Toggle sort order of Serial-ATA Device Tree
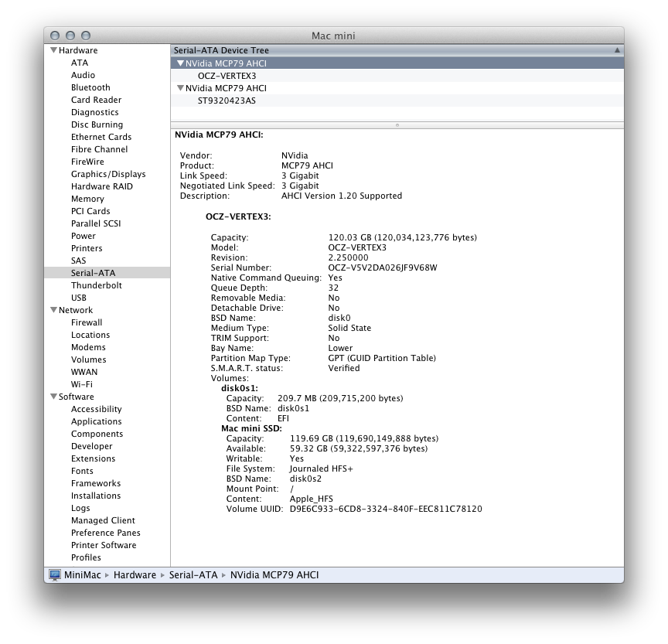 pyautogui.click(x=617, y=50)
